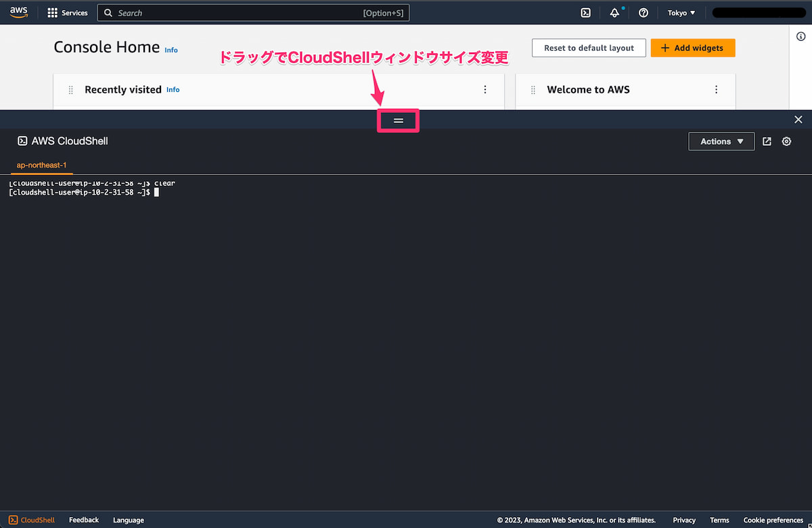The image size is (812, 528).
Task: Click the Reset to default layout button
Action: coord(588,48)
